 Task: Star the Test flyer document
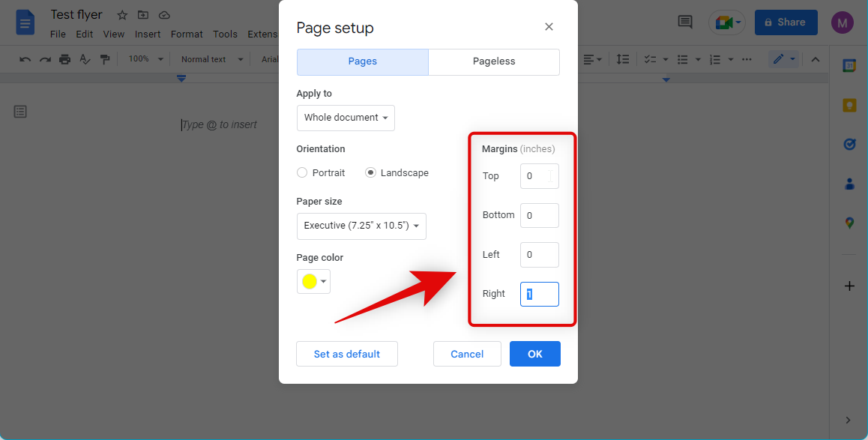pyautogui.click(x=122, y=16)
